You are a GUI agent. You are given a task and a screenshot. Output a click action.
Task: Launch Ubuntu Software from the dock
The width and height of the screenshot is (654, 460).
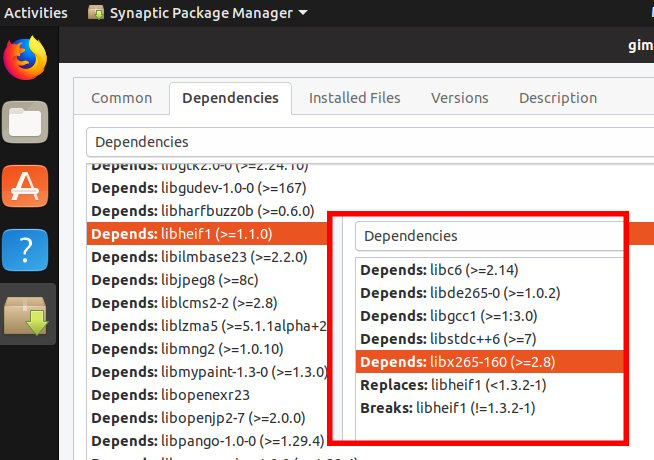(25, 186)
